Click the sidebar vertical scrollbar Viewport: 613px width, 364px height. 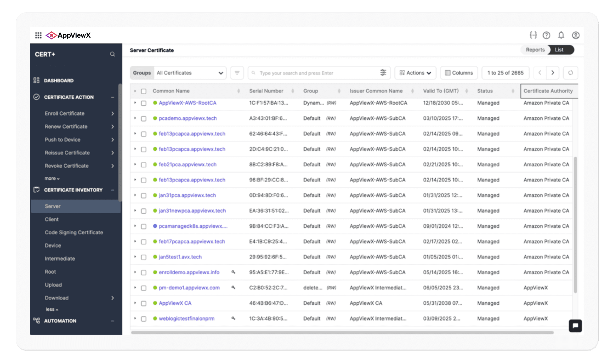click(120, 142)
